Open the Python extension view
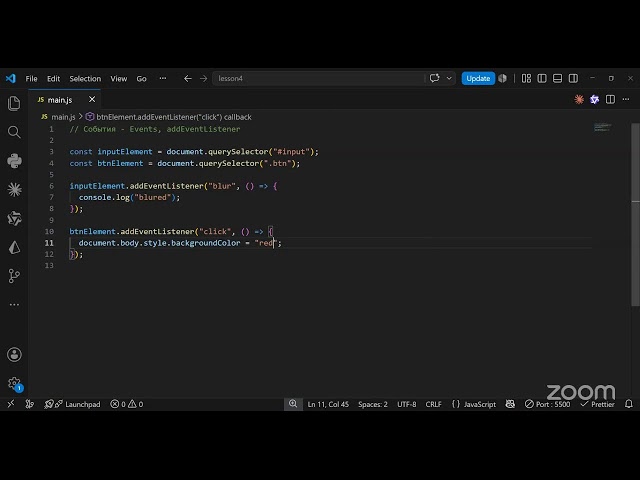The image size is (640, 480). (14, 161)
